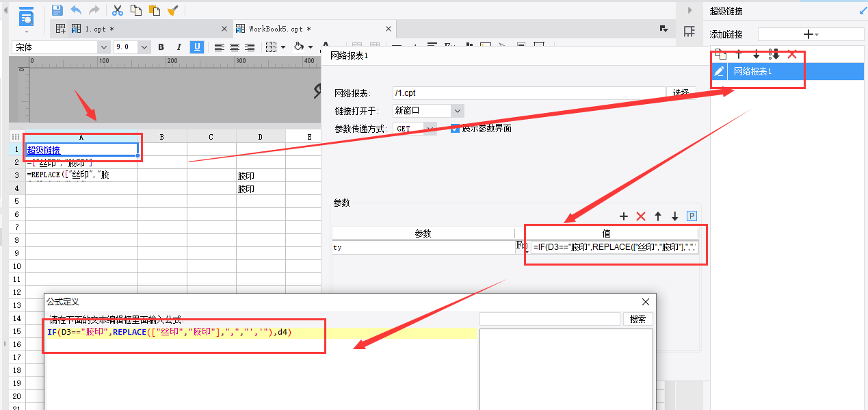Click the fill color bucket icon
The image size is (868, 410).
298,47
